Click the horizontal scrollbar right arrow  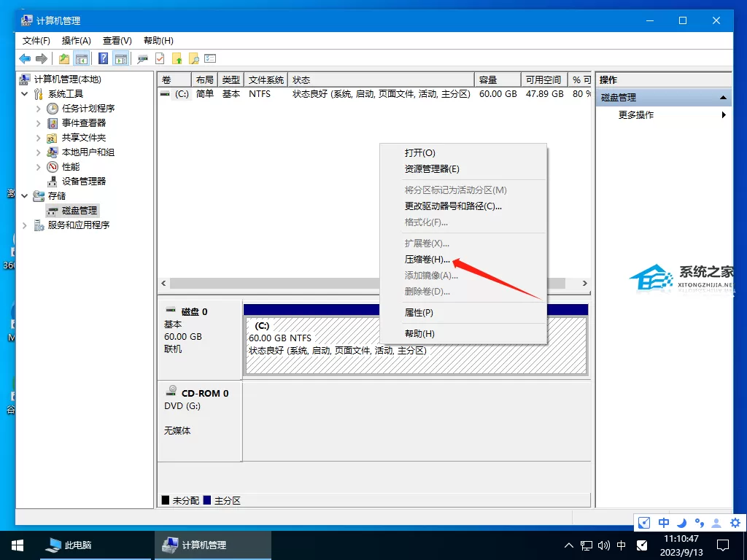[x=585, y=284]
